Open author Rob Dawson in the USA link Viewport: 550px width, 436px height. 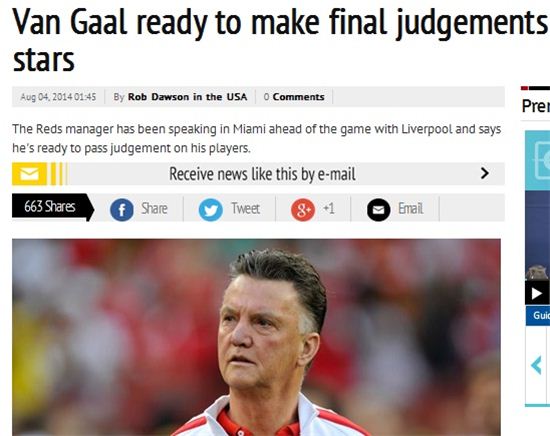tap(187, 97)
